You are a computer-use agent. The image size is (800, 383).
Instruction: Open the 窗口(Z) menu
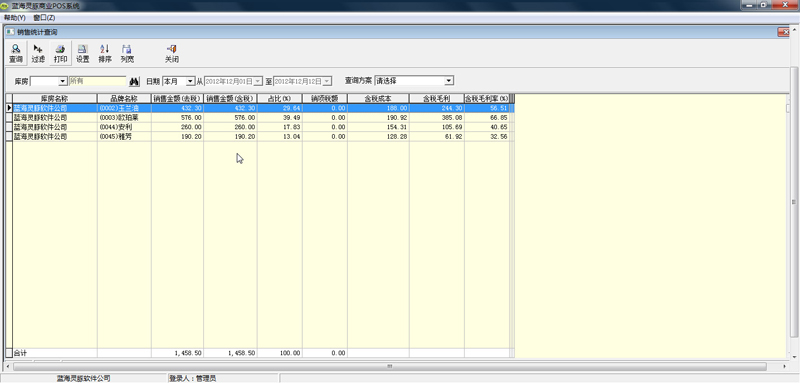pos(44,17)
